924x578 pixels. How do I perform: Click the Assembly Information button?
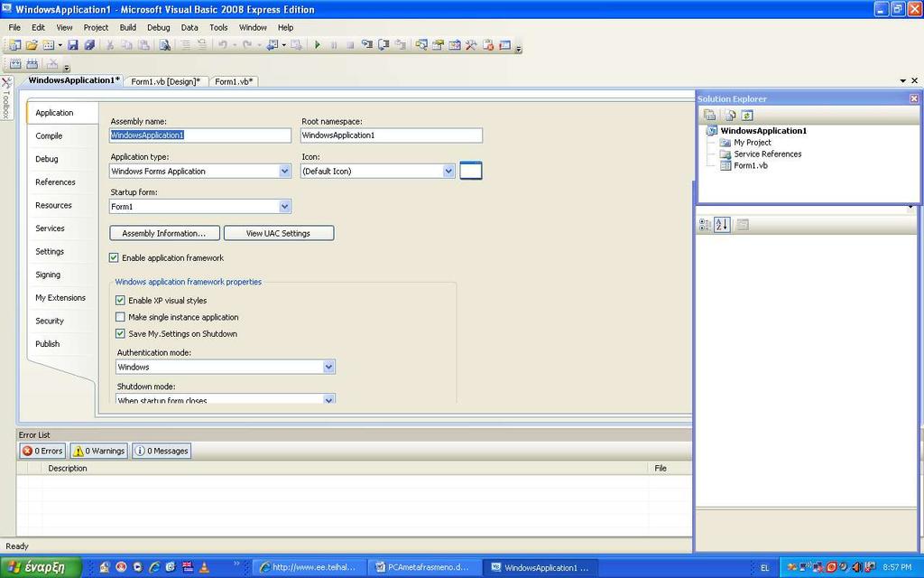pos(164,233)
